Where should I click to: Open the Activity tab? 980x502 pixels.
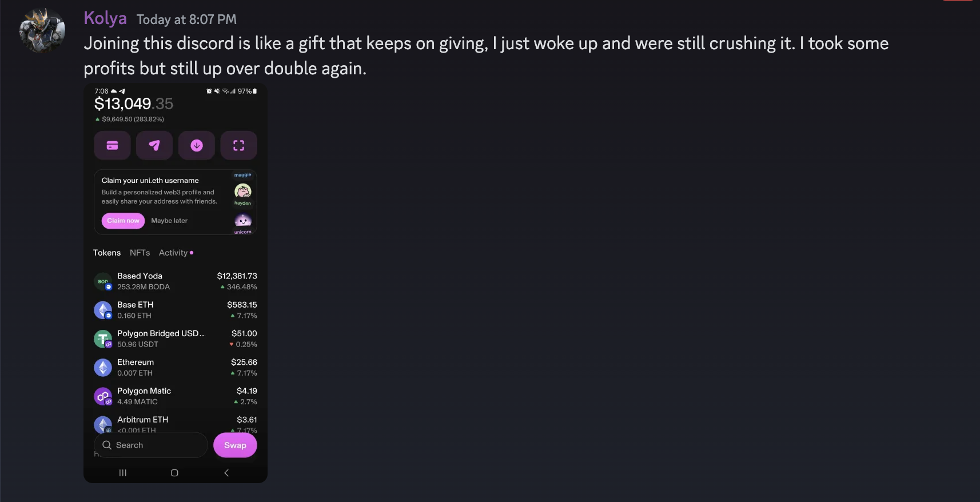173,252
